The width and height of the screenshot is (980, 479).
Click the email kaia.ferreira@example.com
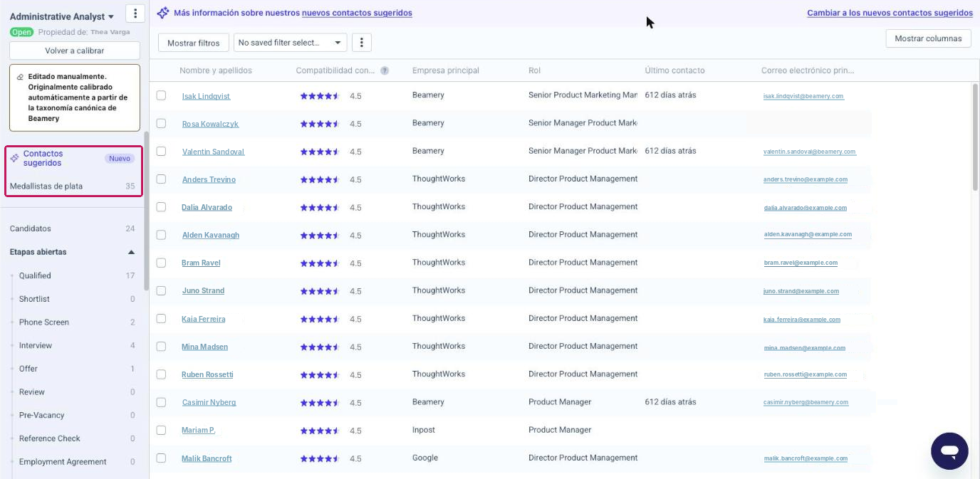802,320
